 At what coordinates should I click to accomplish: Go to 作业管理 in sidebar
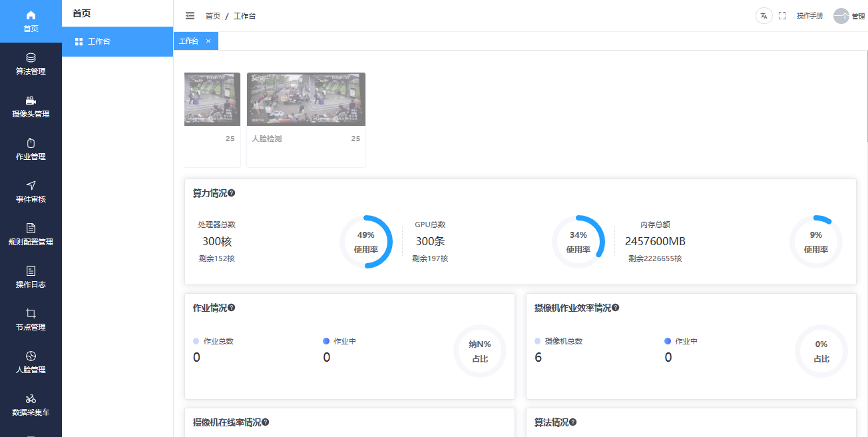pos(31,149)
